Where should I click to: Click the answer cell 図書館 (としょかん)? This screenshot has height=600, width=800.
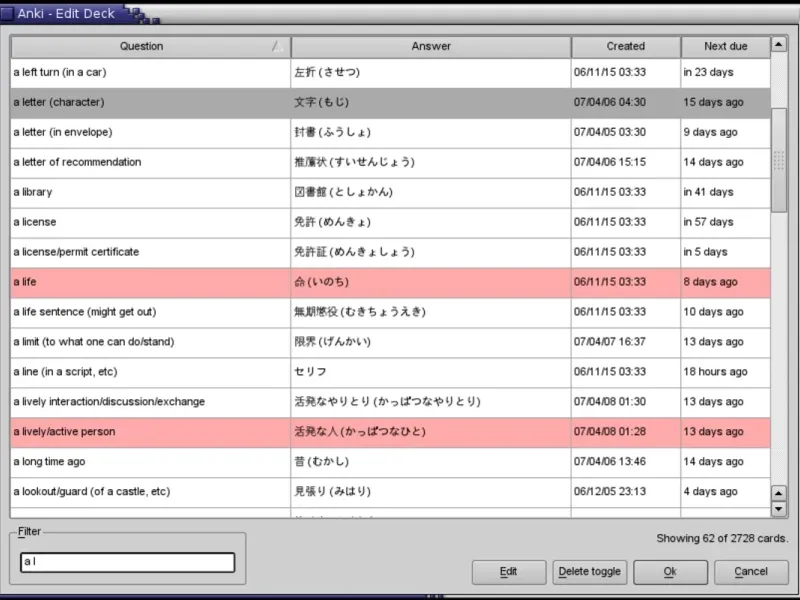[431, 192]
